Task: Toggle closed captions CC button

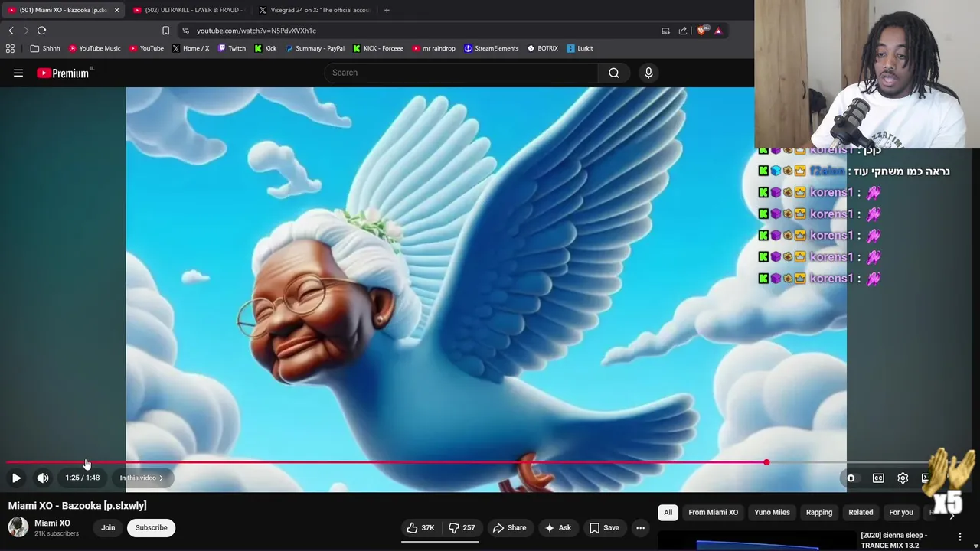Action: tap(878, 478)
